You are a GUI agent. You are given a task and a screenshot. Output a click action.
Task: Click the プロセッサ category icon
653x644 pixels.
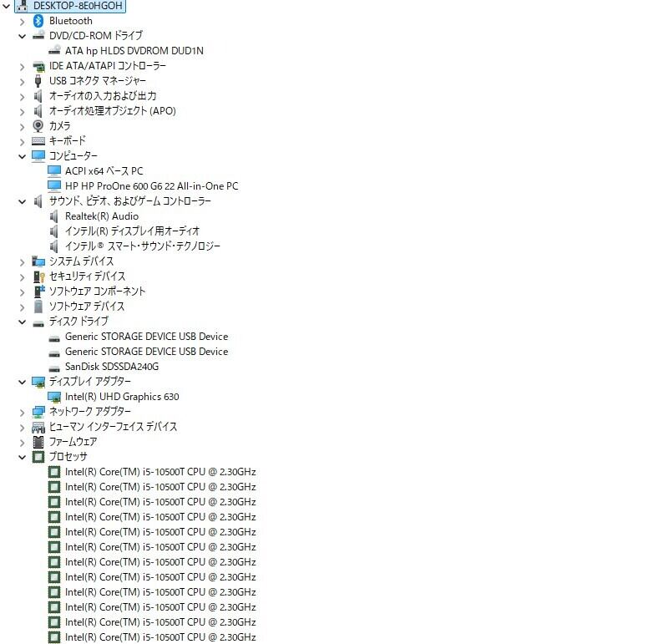pos(38,457)
